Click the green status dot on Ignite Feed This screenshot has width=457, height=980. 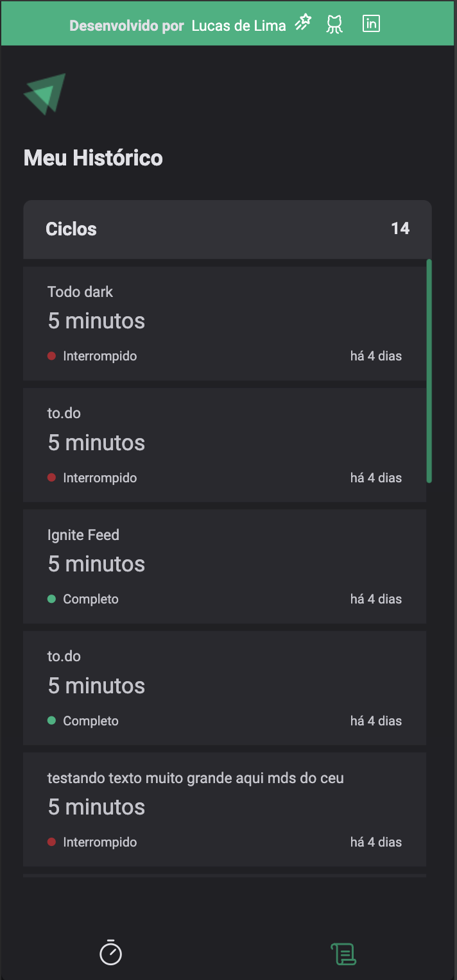click(52, 599)
